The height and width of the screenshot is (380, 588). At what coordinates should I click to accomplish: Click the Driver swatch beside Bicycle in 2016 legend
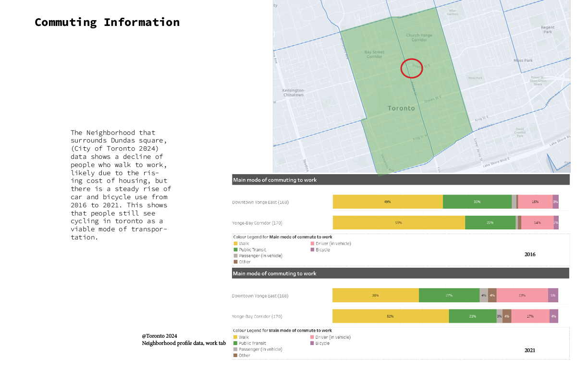312,243
